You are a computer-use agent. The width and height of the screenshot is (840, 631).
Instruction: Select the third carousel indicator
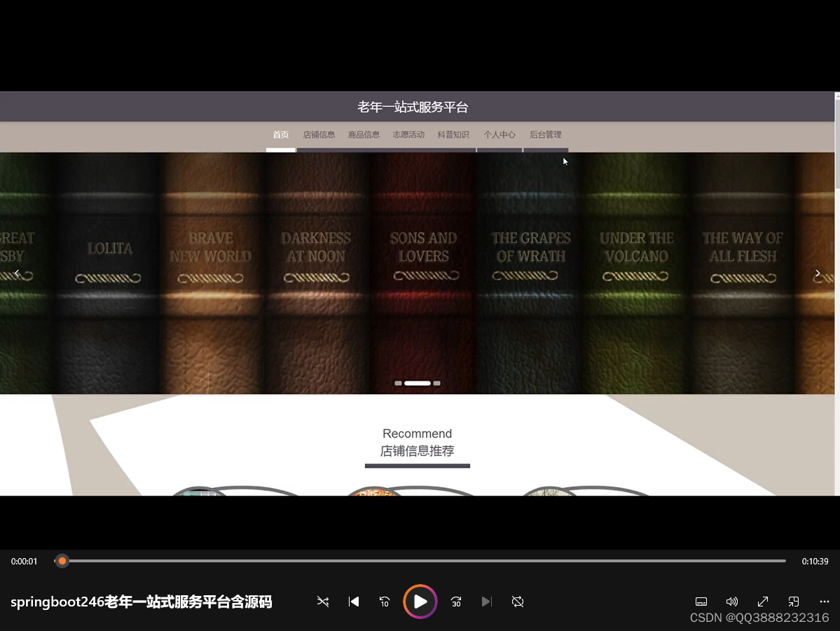point(437,384)
